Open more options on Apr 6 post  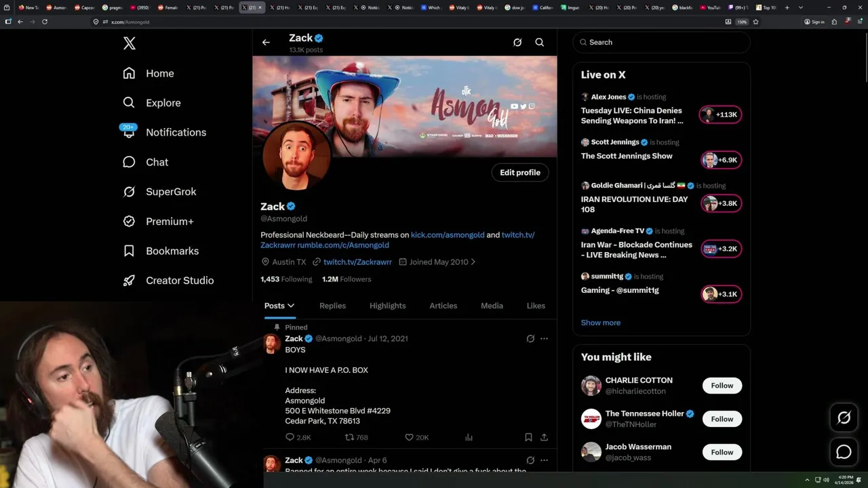coord(544,461)
